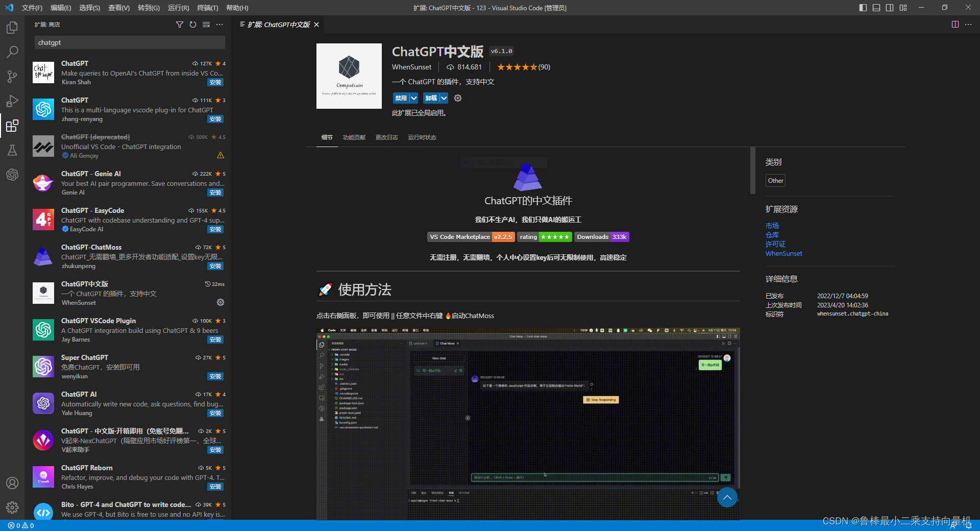Viewport: 980px width, 531px height.
Task: Switch to the 运行时状态 tab
Action: click(422, 137)
